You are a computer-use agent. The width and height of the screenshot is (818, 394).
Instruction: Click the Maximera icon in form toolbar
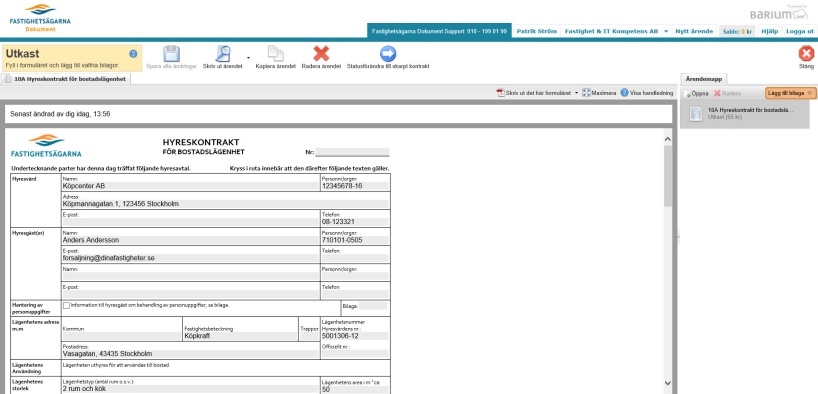(586, 93)
